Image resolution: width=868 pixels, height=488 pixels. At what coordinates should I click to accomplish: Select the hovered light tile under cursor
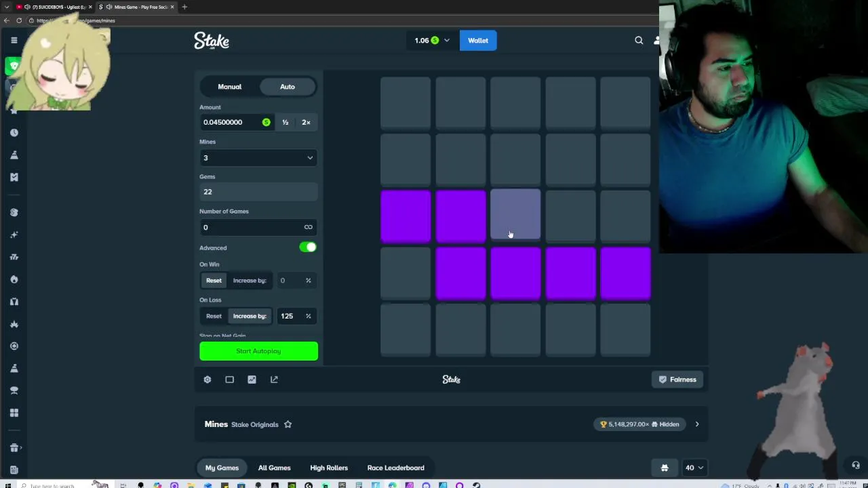[515, 216]
